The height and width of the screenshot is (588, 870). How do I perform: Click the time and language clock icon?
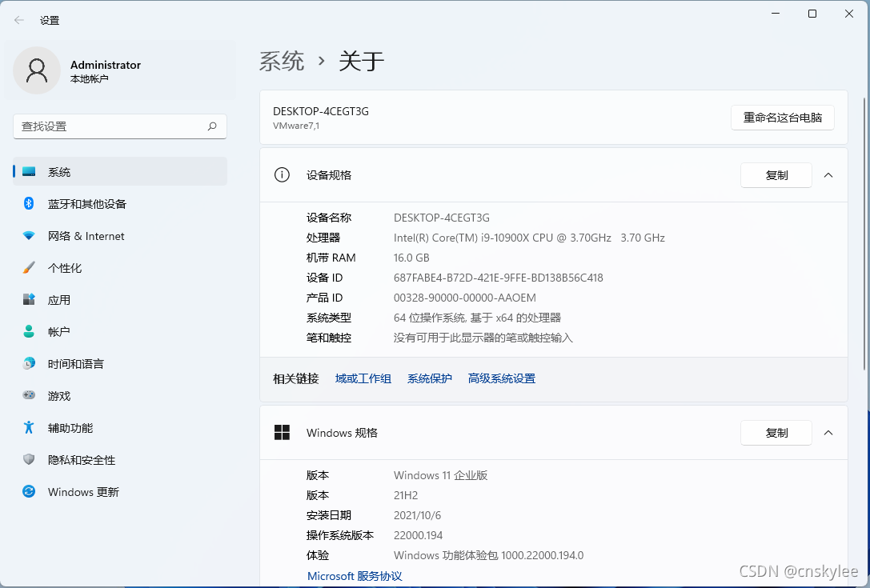tap(29, 364)
